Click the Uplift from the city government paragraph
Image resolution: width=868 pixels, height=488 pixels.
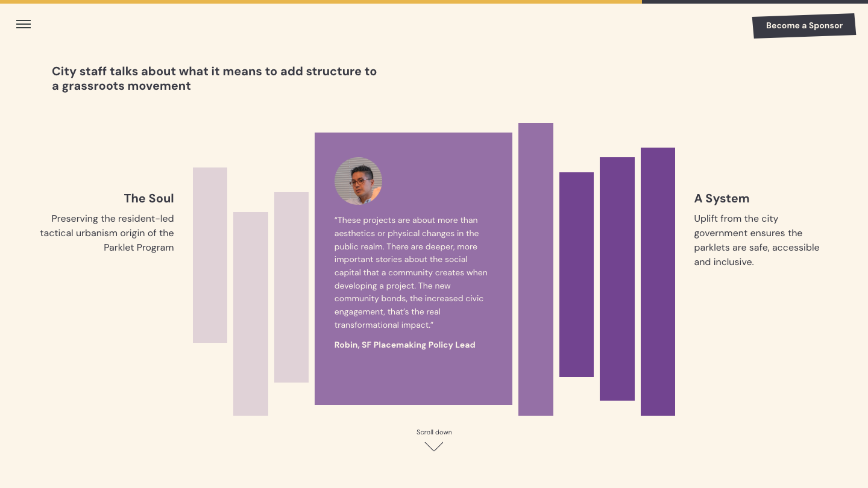(x=756, y=240)
